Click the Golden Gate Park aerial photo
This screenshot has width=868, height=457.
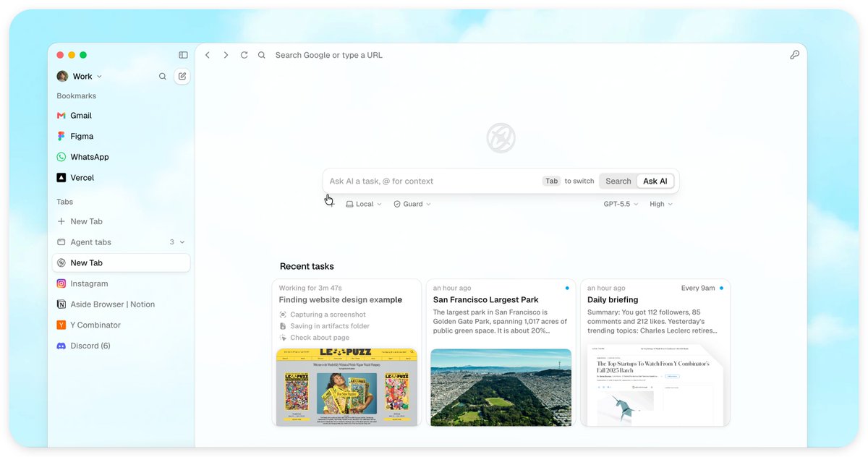pos(501,388)
